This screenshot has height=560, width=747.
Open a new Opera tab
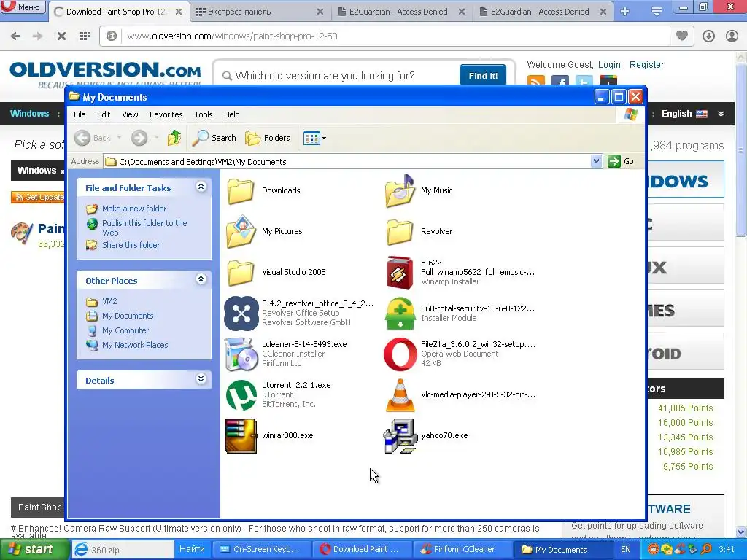point(625,12)
